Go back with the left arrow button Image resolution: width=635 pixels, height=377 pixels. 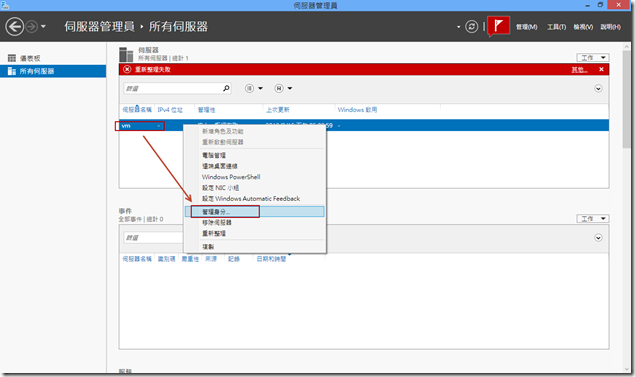[x=15, y=27]
